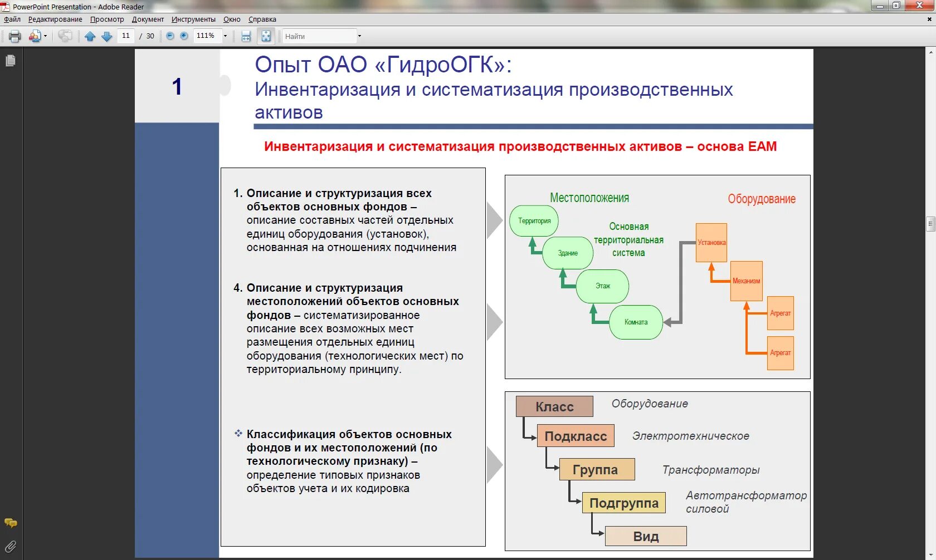Open the zoom level dropdown arrow

click(225, 36)
